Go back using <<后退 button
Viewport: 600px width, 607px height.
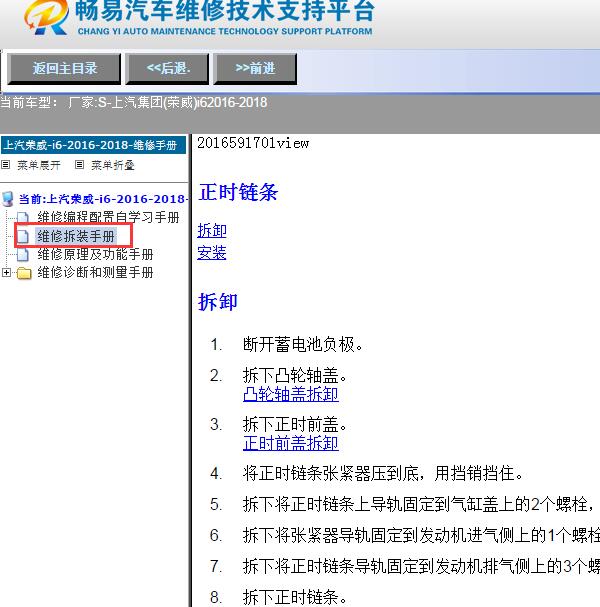coord(167,69)
